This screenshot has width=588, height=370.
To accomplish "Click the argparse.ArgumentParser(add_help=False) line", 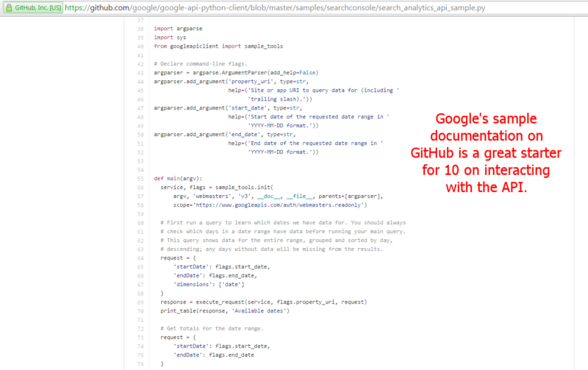I will pyautogui.click(x=236, y=72).
